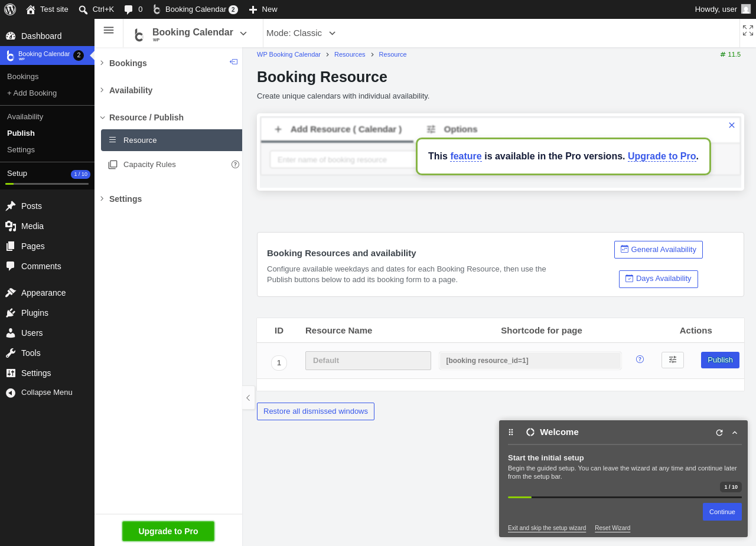Click the shortcode help question icon
Image resolution: width=756 pixels, height=546 pixels.
[x=640, y=359]
